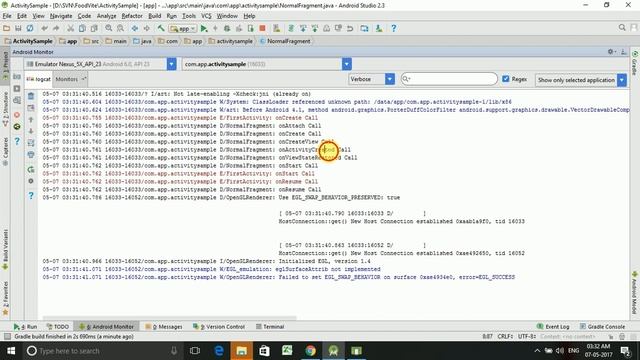Open the Gradle Console
This screenshot has width=640, height=360.
(x=602, y=327)
